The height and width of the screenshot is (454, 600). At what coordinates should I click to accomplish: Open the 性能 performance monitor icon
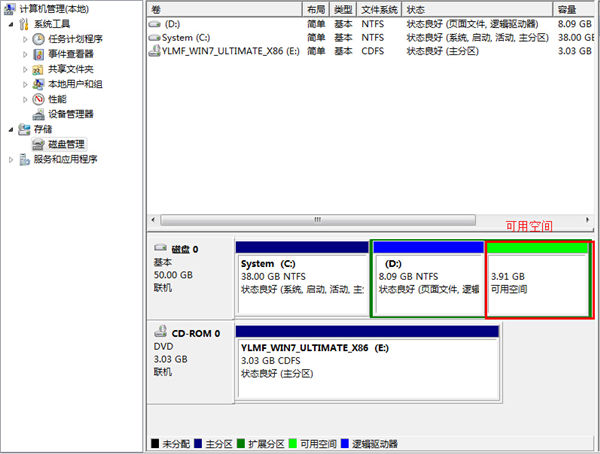[39, 99]
